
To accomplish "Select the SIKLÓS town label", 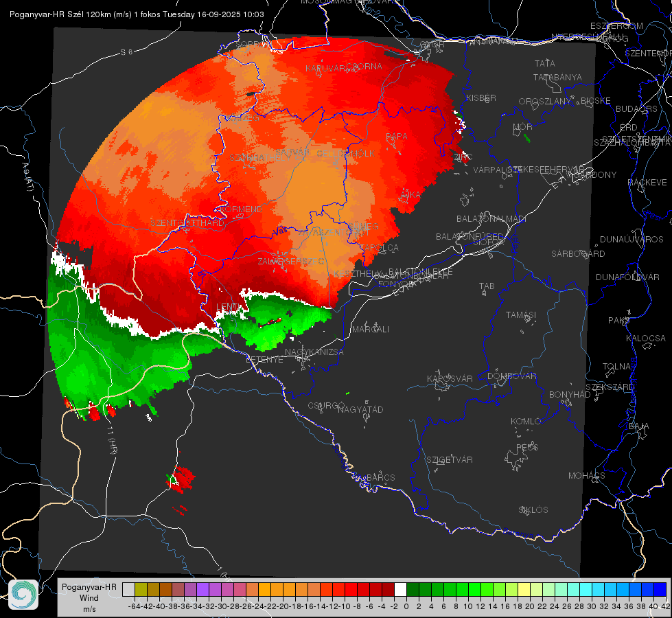I will coord(533,510).
